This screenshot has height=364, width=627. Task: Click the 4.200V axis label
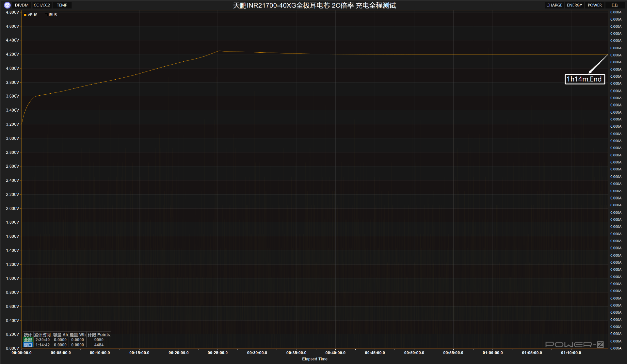point(12,54)
